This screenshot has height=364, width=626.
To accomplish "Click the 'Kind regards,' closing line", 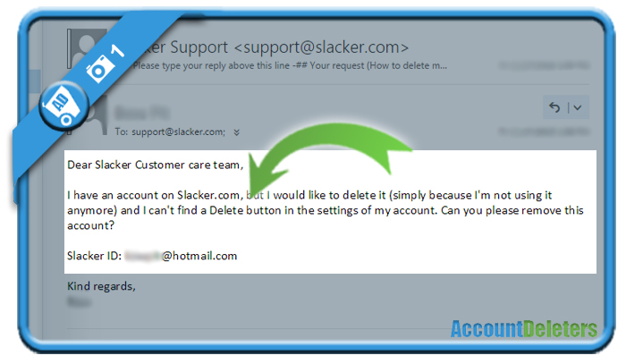I will (101, 286).
